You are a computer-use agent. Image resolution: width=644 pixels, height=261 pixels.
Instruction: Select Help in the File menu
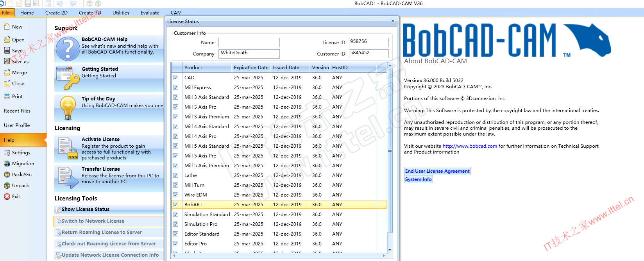tap(23, 140)
